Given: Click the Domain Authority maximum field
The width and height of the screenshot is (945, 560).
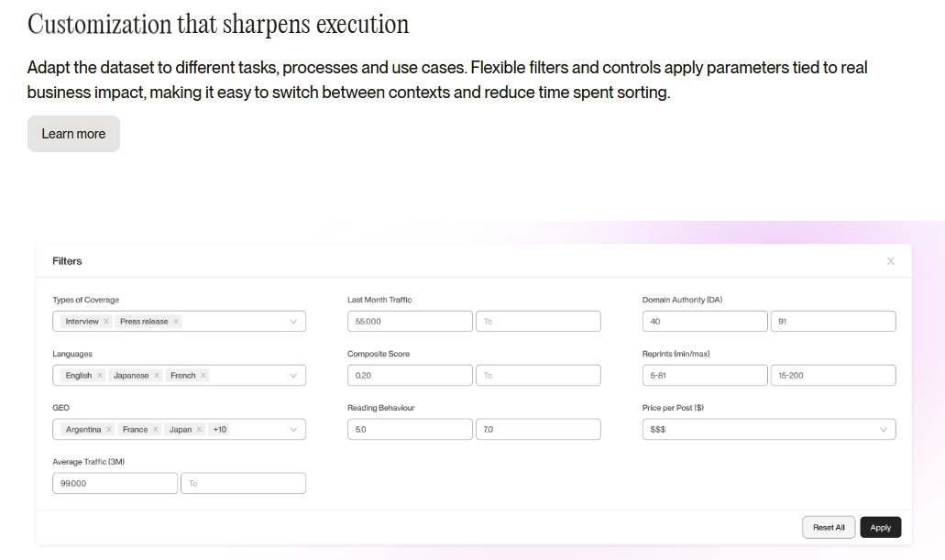Looking at the screenshot, I should pyautogui.click(x=832, y=322).
